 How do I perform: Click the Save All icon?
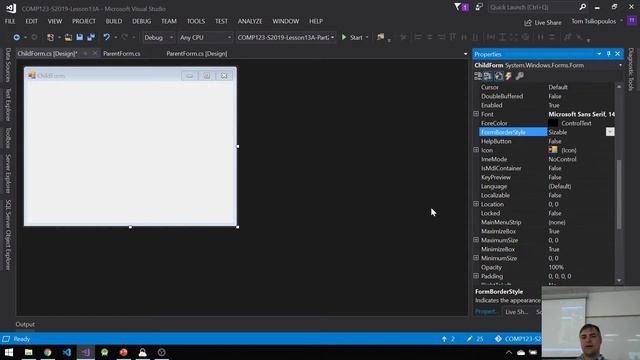(x=91, y=37)
